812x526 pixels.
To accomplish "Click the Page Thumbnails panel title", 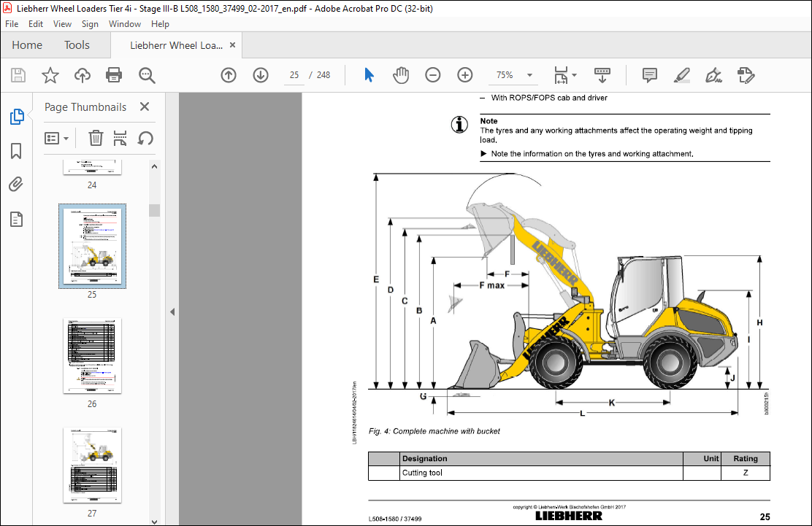I will pyautogui.click(x=85, y=107).
